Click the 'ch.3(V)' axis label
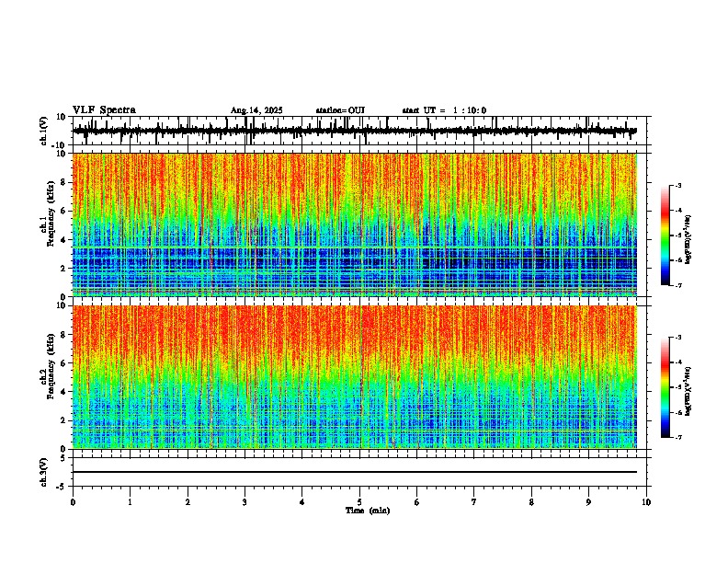Viewport: 728px width, 563px height. pos(44,472)
